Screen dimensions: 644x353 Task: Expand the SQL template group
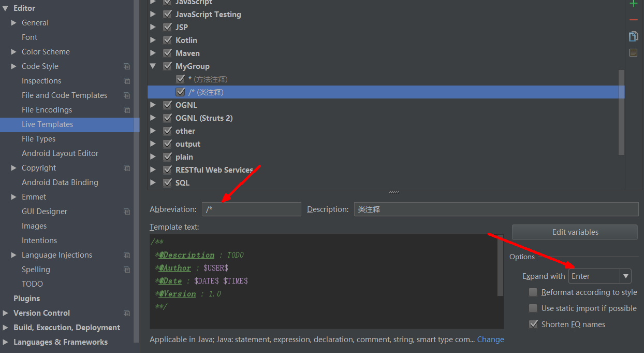(153, 183)
